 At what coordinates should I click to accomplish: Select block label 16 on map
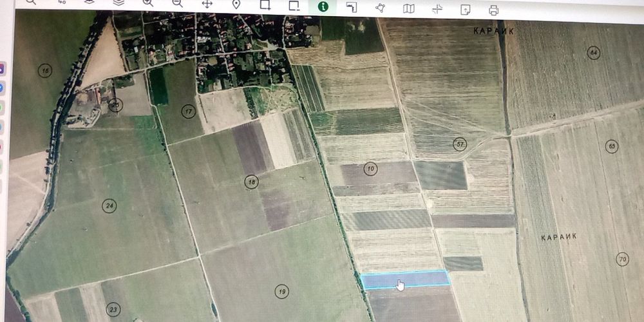[x=45, y=71]
